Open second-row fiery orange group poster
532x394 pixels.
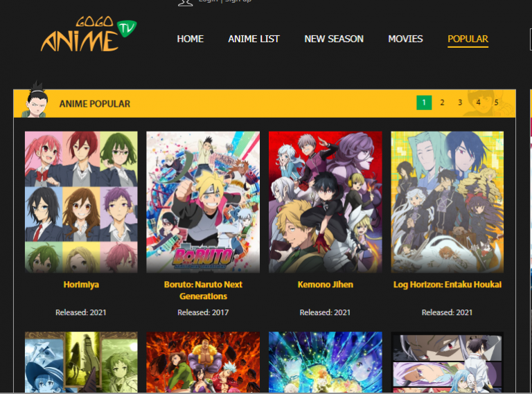click(203, 362)
